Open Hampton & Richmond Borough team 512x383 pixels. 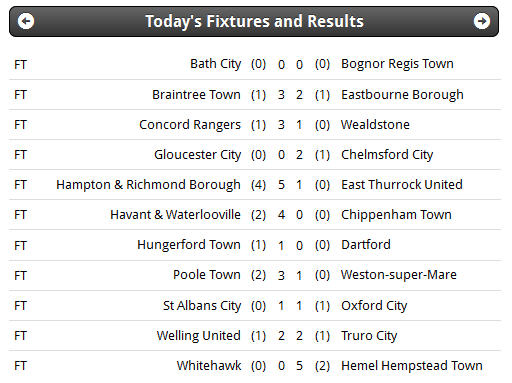point(148,185)
